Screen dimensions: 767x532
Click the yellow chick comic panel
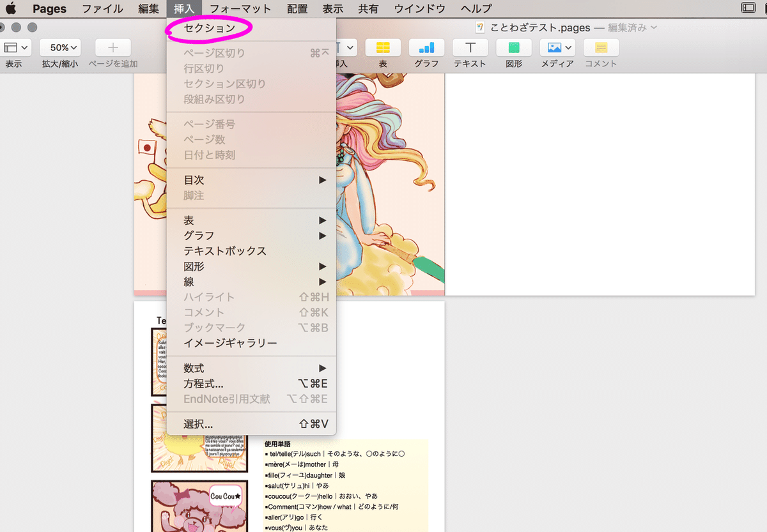[199, 438]
